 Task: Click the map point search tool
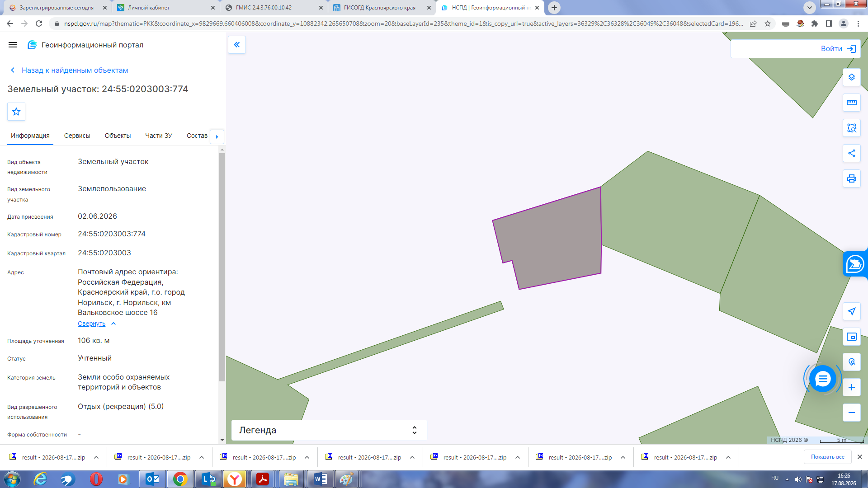point(852,362)
